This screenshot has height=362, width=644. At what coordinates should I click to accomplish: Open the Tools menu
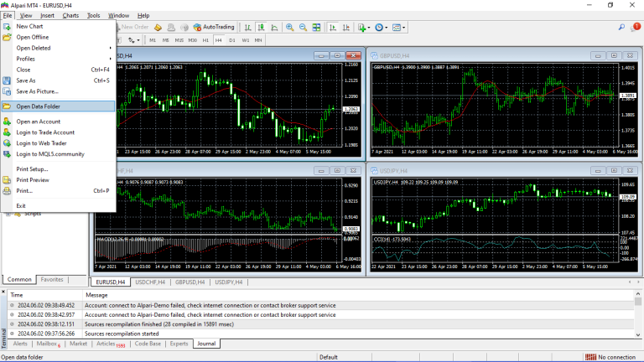point(93,16)
